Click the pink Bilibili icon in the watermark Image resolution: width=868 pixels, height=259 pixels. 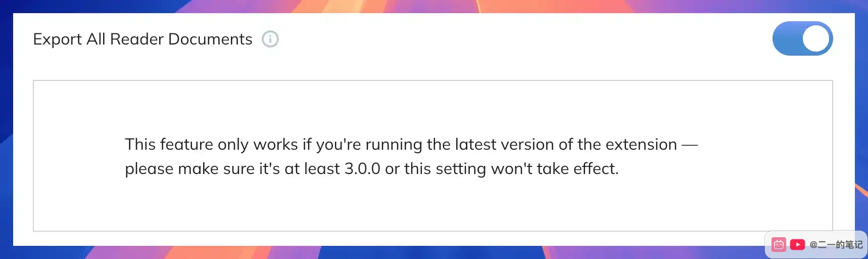click(x=779, y=245)
